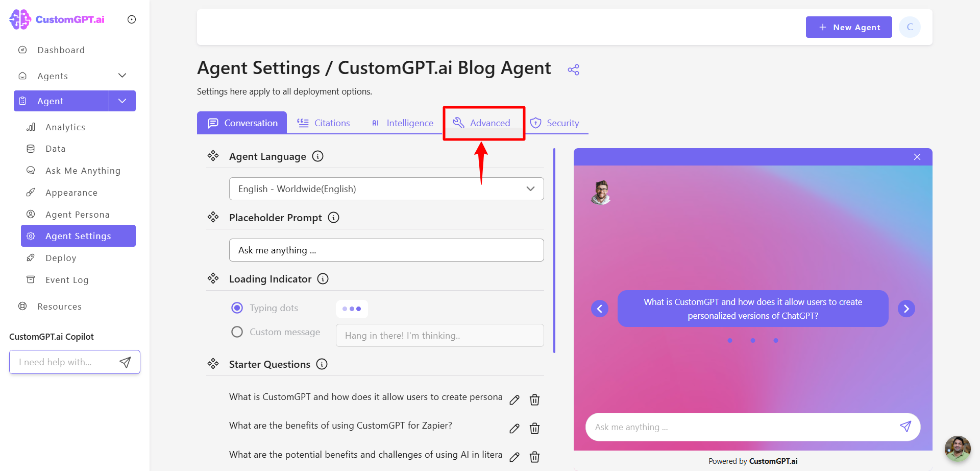
Task: Edit the "What is CustomGPT" starter question
Action: pos(514,400)
